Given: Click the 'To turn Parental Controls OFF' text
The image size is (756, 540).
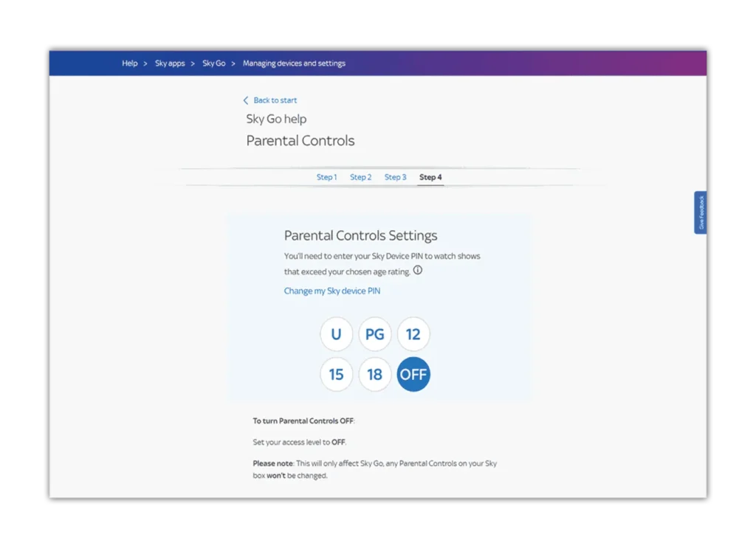Looking at the screenshot, I should click(x=303, y=420).
